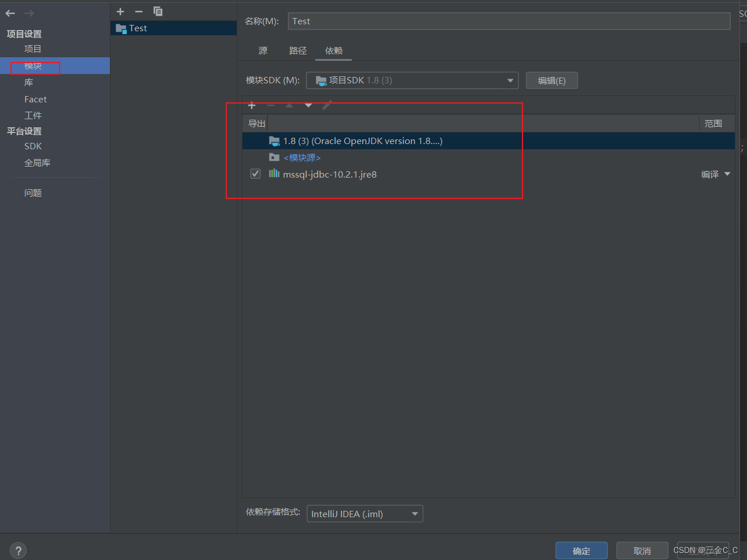Select the <模块源> dependency row
The height and width of the screenshot is (560, 747).
pos(488,157)
